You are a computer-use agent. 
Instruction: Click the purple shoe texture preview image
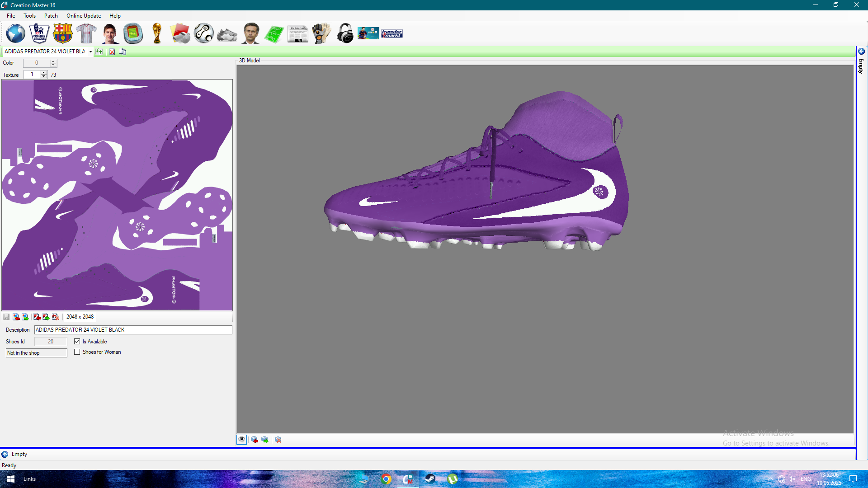click(x=117, y=195)
